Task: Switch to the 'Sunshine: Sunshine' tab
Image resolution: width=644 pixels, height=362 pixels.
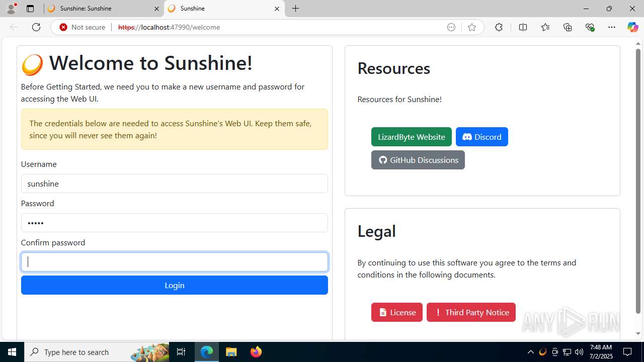Action: coord(103,9)
